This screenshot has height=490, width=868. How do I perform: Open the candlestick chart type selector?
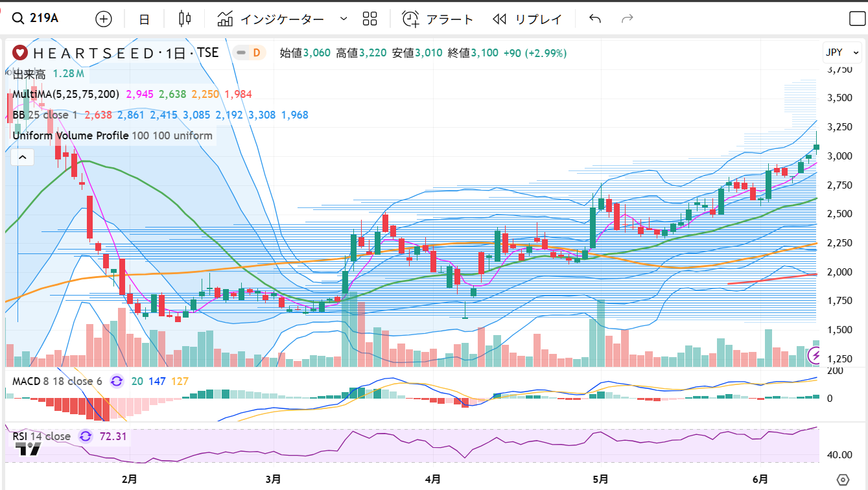[x=185, y=19]
